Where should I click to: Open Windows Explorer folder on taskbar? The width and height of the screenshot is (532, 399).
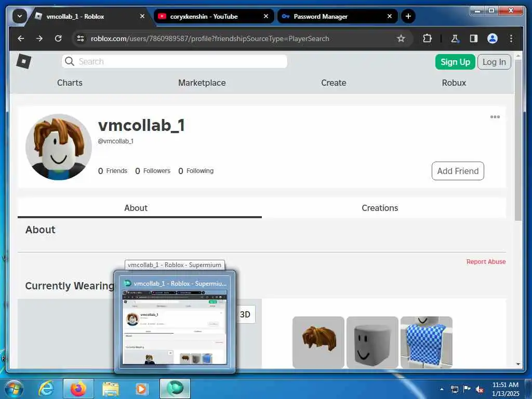tap(111, 389)
